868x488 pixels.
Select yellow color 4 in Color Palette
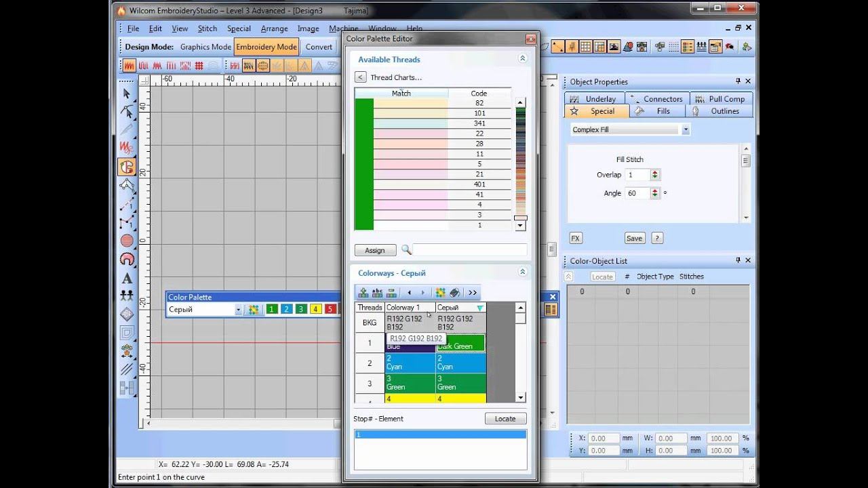tap(315, 310)
